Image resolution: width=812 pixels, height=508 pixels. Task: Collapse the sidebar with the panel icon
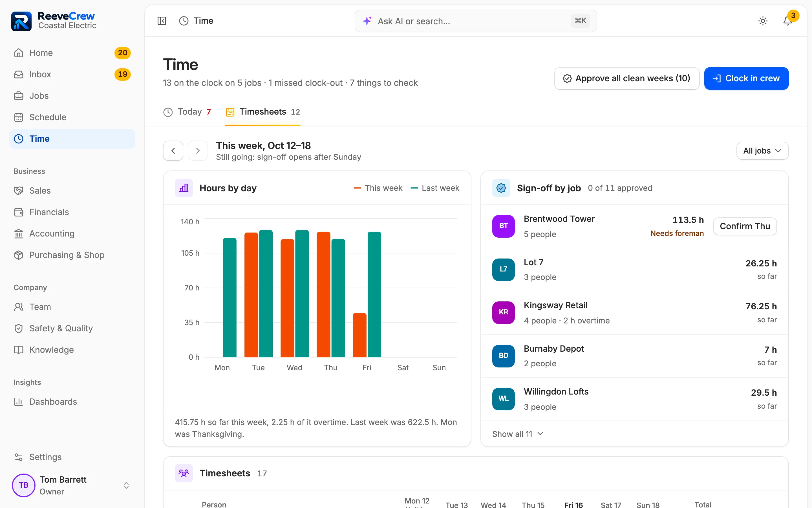pos(162,21)
